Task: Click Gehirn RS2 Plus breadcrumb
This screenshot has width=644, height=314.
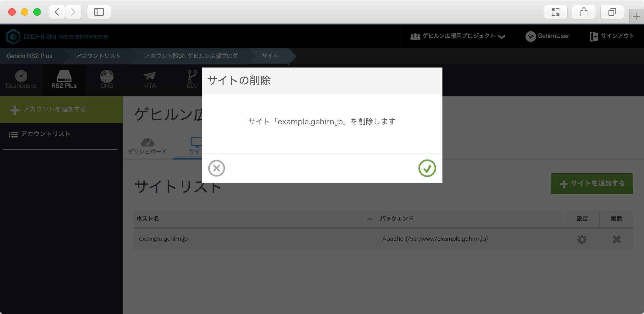Action: pyautogui.click(x=30, y=56)
